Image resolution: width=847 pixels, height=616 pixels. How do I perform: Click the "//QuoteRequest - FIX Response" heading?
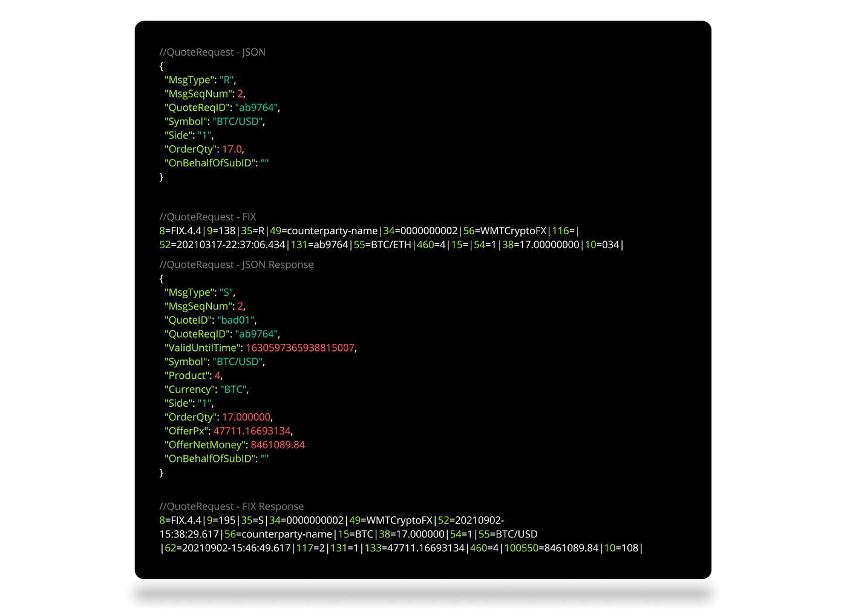click(x=232, y=506)
